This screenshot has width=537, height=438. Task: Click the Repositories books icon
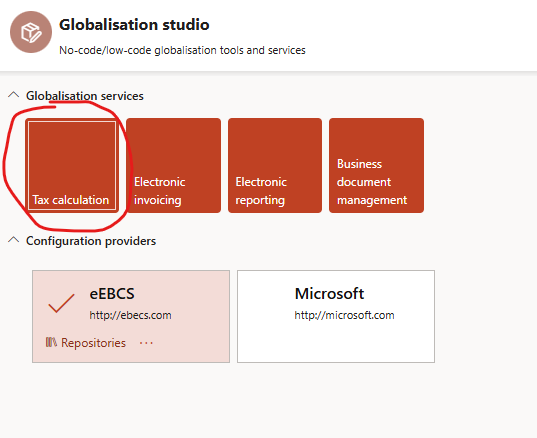[51, 342]
